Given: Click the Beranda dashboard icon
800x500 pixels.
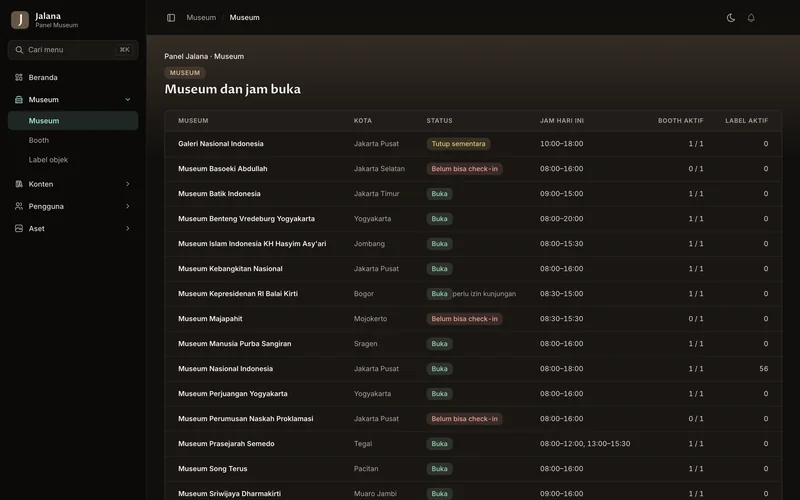Looking at the screenshot, I should tap(19, 78).
